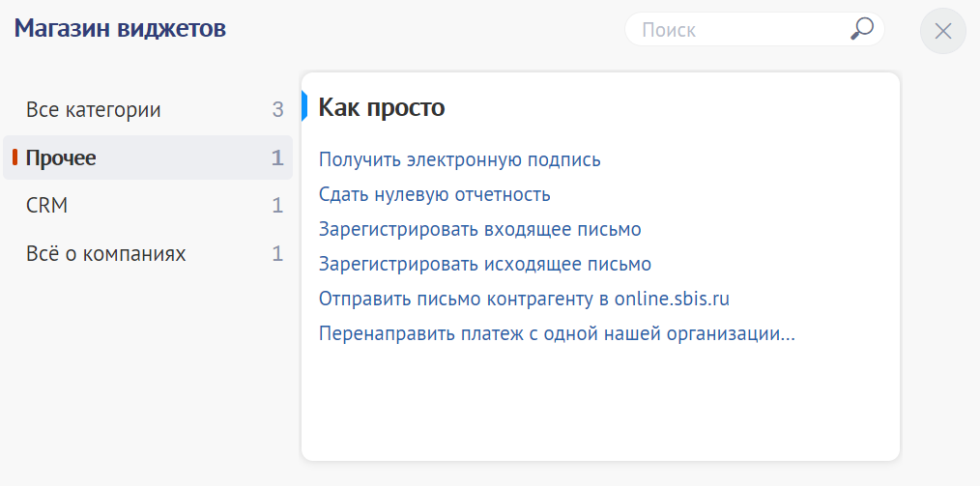
Task: Click the Магазин виджетов heading
Action: [120, 28]
